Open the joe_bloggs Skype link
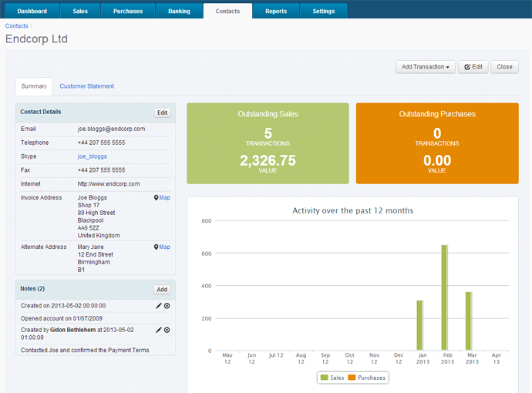The height and width of the screenshot is (393, 532). (93, 156)
